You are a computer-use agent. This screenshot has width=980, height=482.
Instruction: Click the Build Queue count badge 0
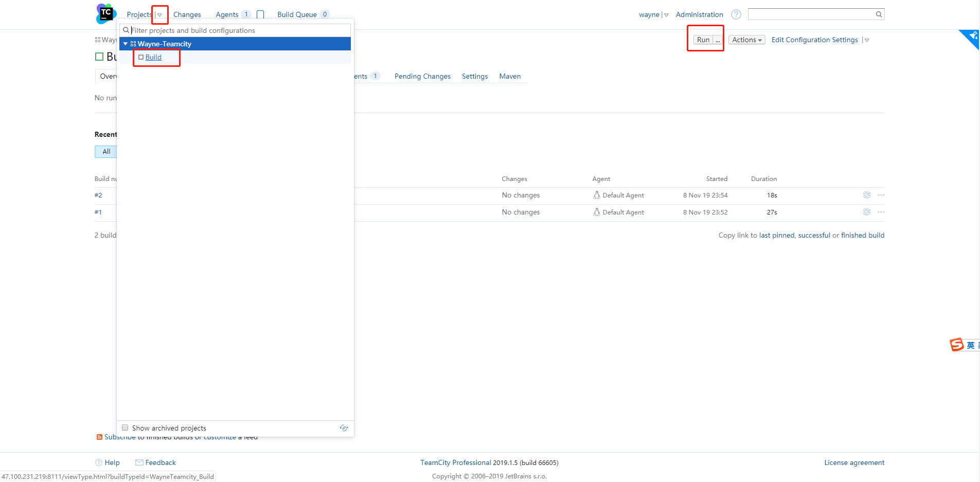point(325,14)
